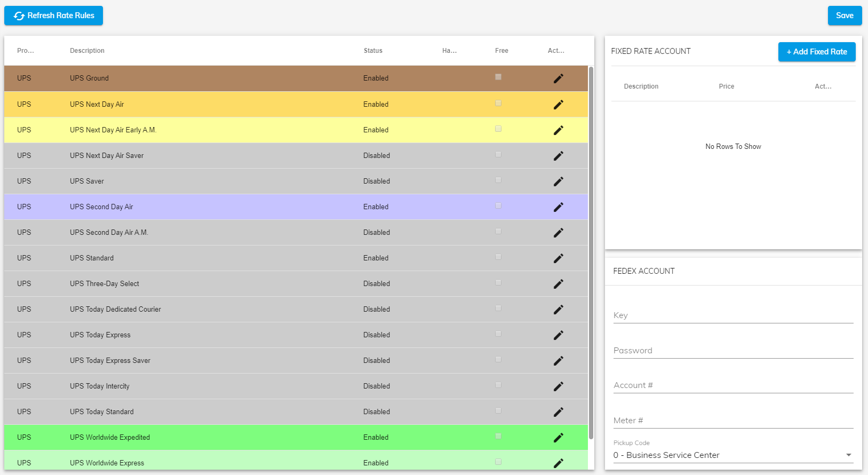Open edit for UPS Standard
This screenshot has width=868, height=475.
558,258
